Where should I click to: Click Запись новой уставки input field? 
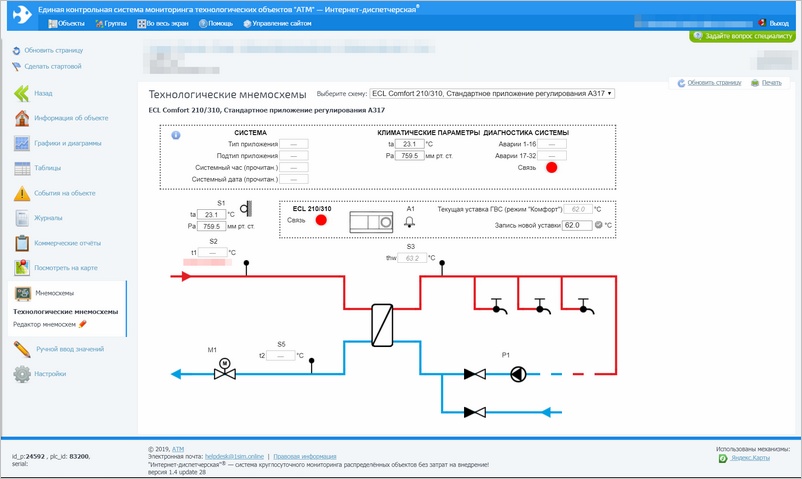(577, 225)
